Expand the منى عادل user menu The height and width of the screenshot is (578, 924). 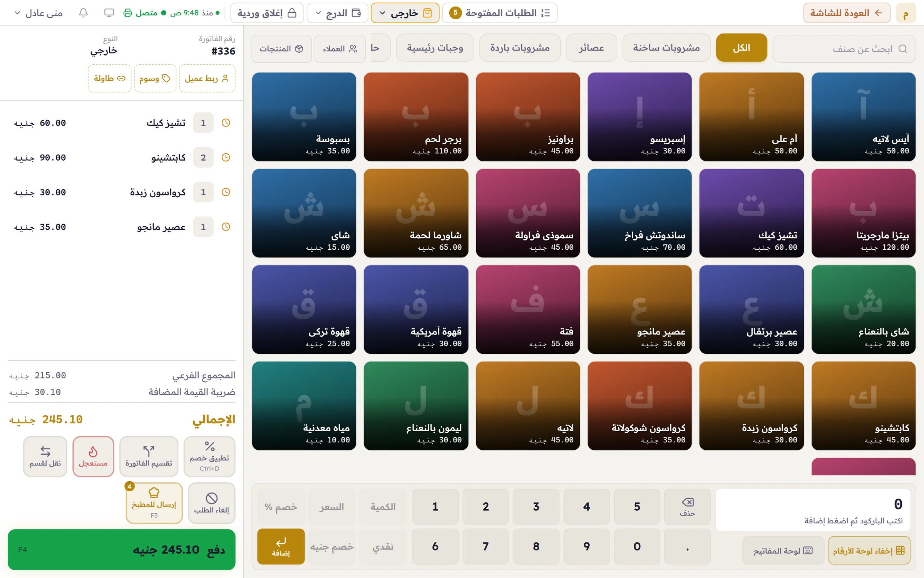(x=38, y=13)
